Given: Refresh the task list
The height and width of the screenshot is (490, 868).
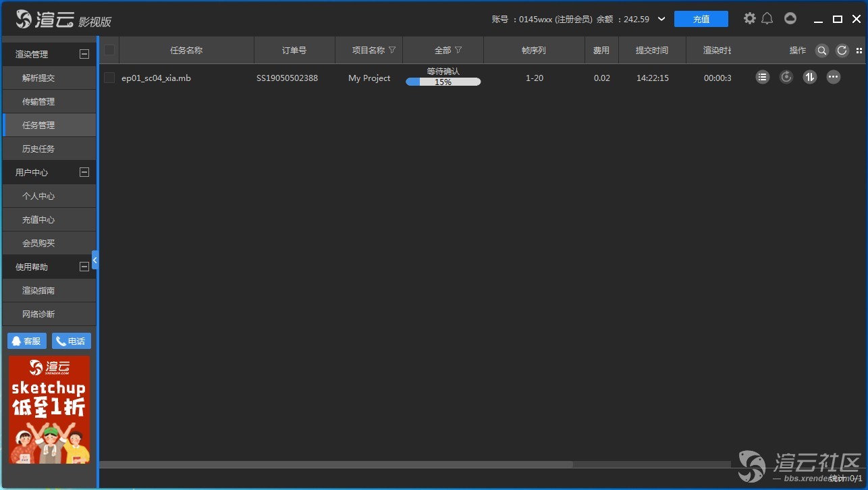Looking at the screenshot, I should click(x=842, y=51).
